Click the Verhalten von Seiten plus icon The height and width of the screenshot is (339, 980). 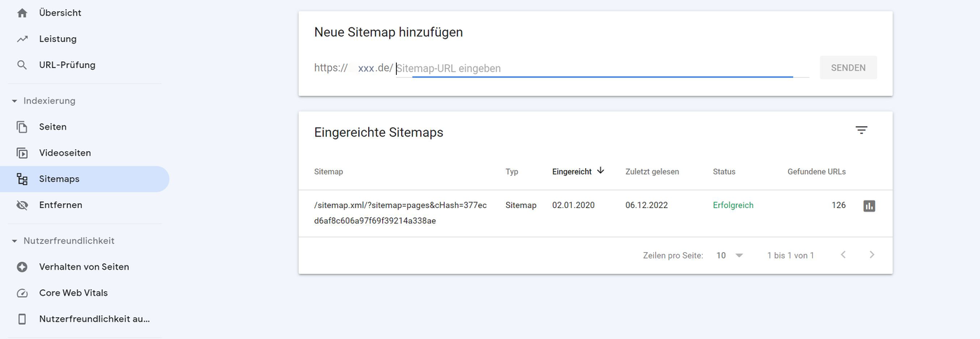pos(22,267)
